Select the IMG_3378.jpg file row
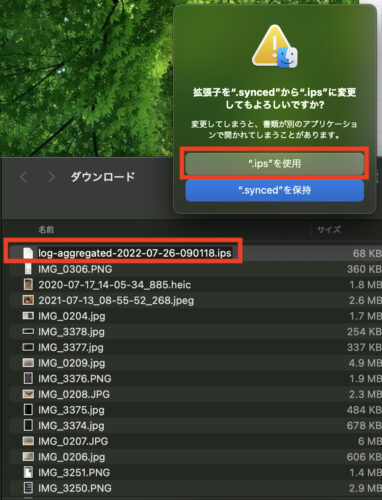 point(195,332)
